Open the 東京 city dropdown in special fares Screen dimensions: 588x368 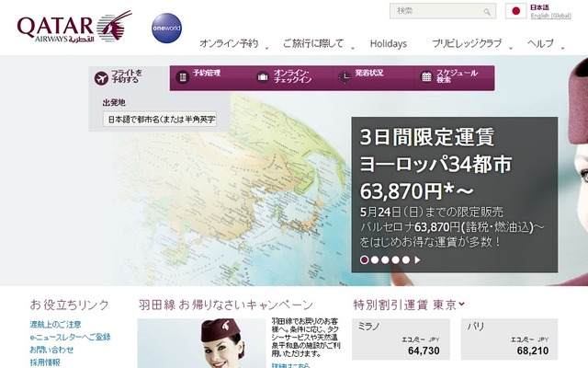461,304
